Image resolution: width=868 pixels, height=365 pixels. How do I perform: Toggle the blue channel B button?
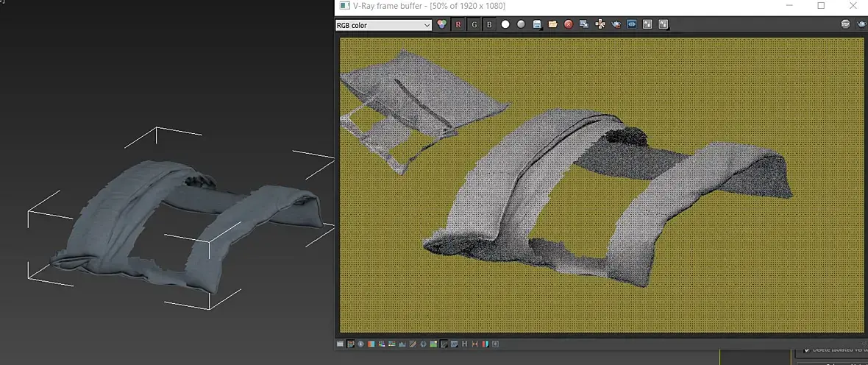coord(489,24)
